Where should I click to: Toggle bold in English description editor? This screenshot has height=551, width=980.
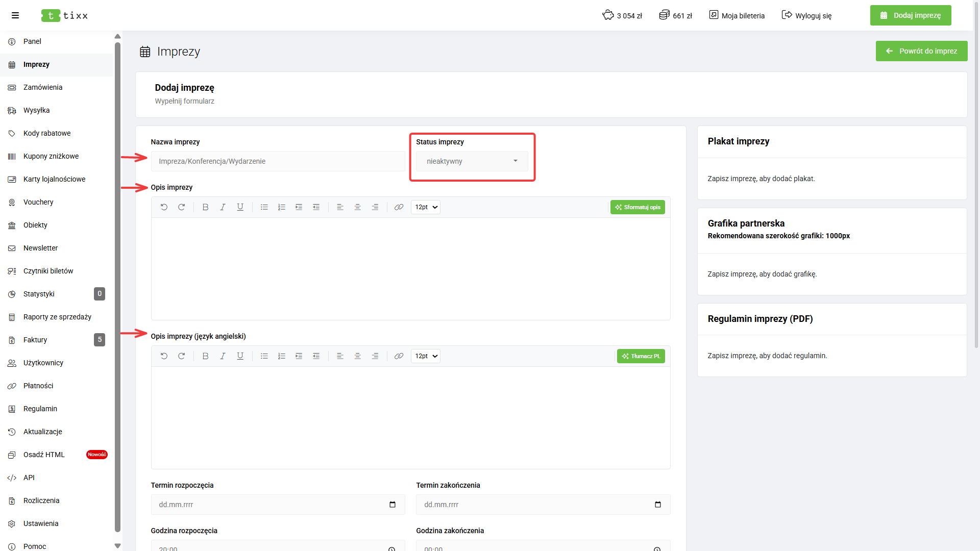205,356
